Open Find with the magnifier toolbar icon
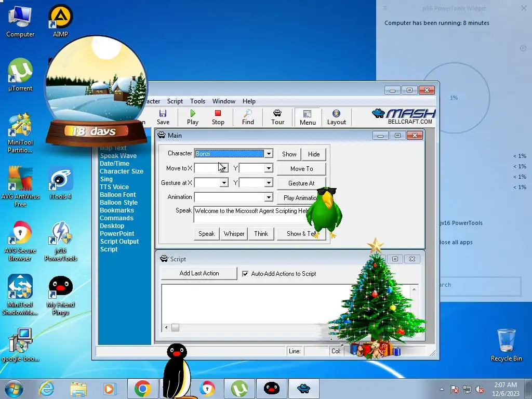The height and width of the screenshot is (399, 532). (x=248, y=117)
